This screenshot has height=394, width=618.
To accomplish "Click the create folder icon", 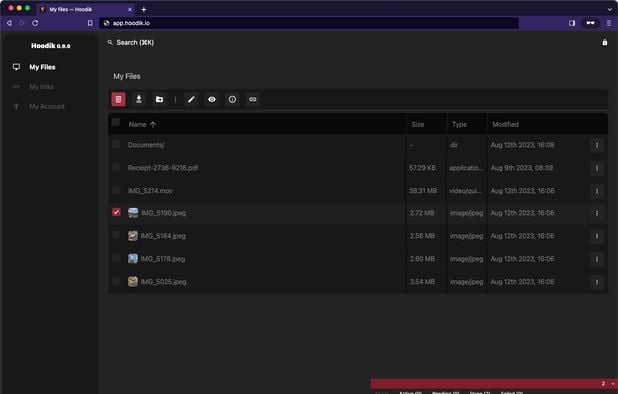I will click(159, 99).
